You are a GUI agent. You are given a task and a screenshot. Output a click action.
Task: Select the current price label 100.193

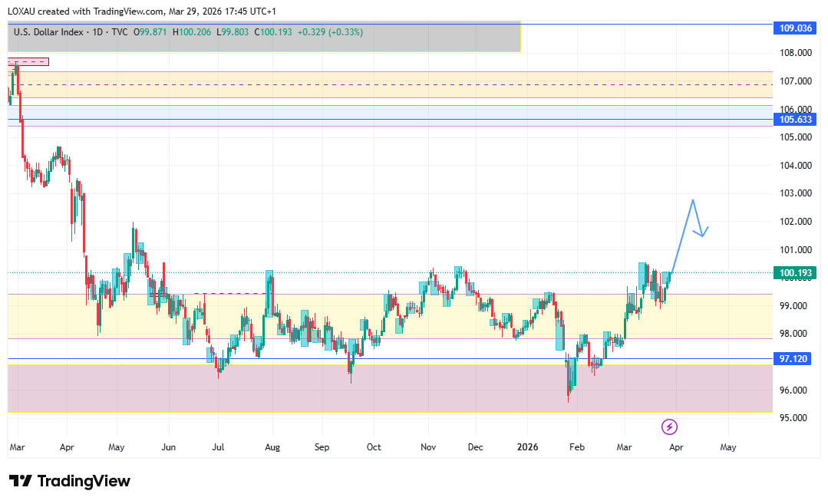(796, 273)
